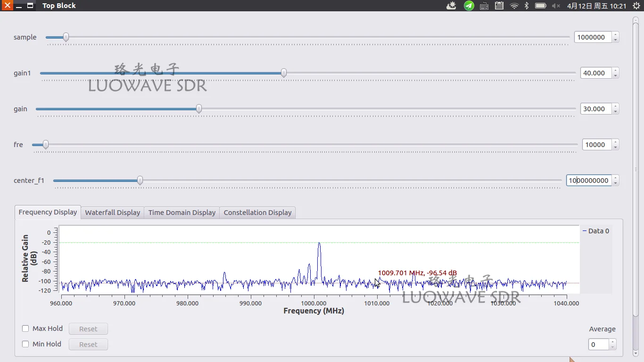The height and width of the screenshot is (362, 644).
Task: Open the Constellation Display tab
Action: click(x=257, y=212)
